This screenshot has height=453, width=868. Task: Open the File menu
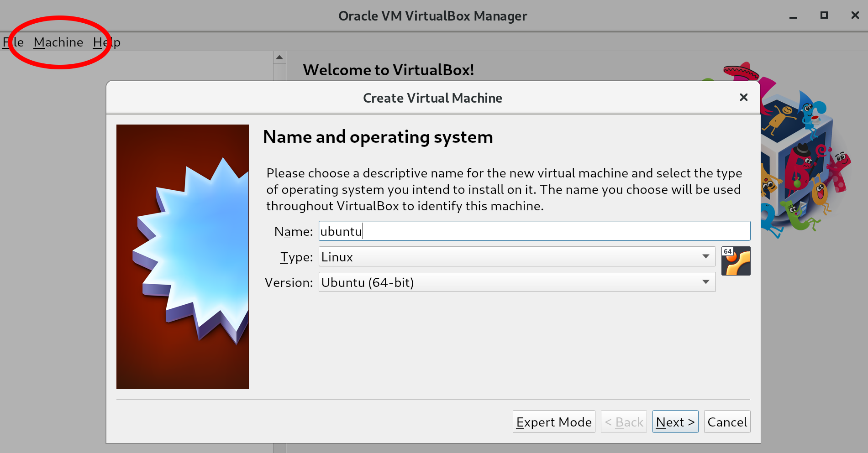(13, 42)
